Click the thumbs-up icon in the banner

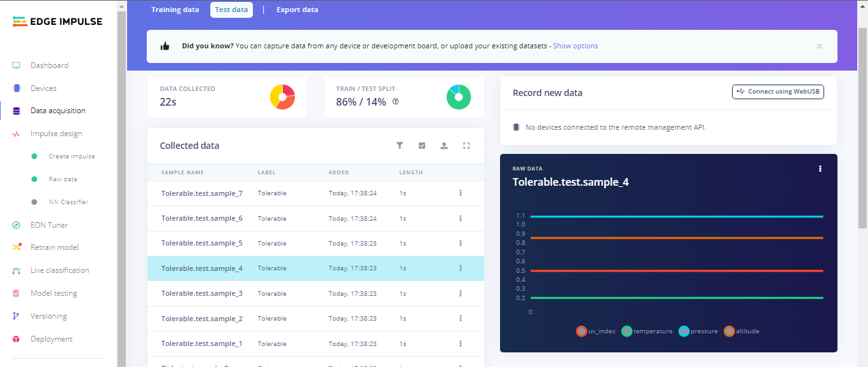coord(165,46)
